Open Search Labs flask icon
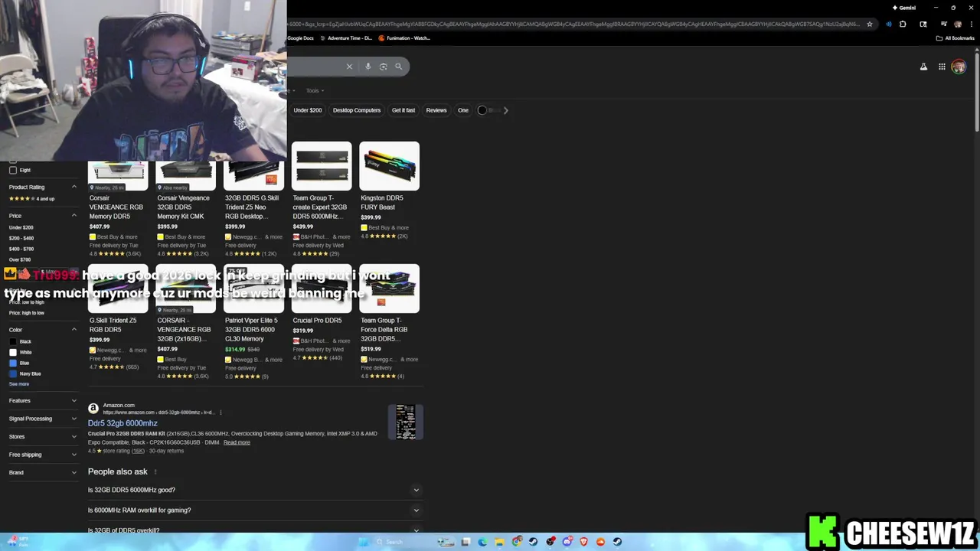The width and height of the screenshot is (980, 551). [x=923, y=67]
